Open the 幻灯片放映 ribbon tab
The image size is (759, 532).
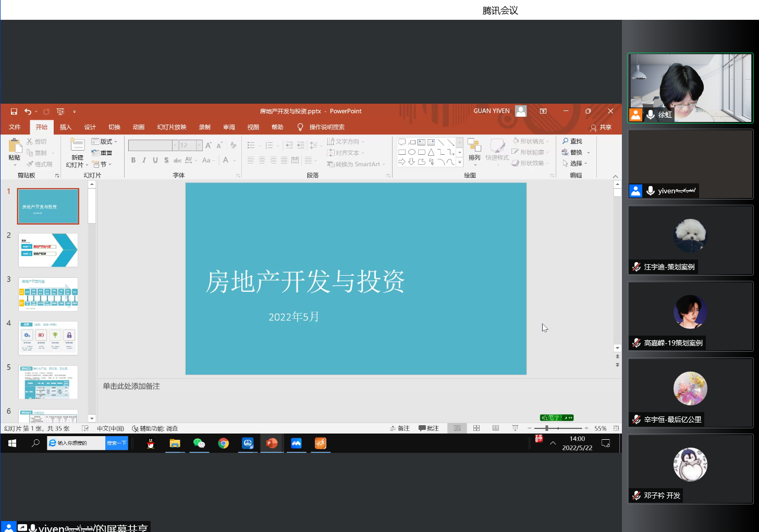click(171, 127)
